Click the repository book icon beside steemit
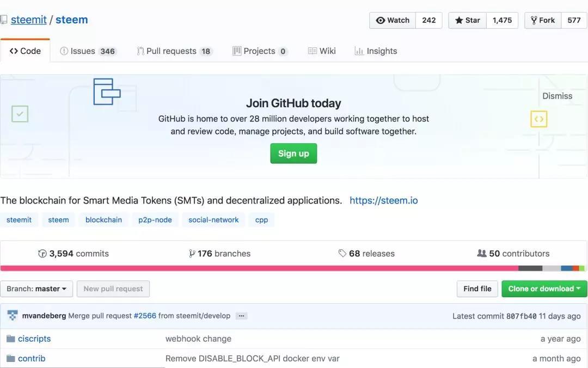 3,20
